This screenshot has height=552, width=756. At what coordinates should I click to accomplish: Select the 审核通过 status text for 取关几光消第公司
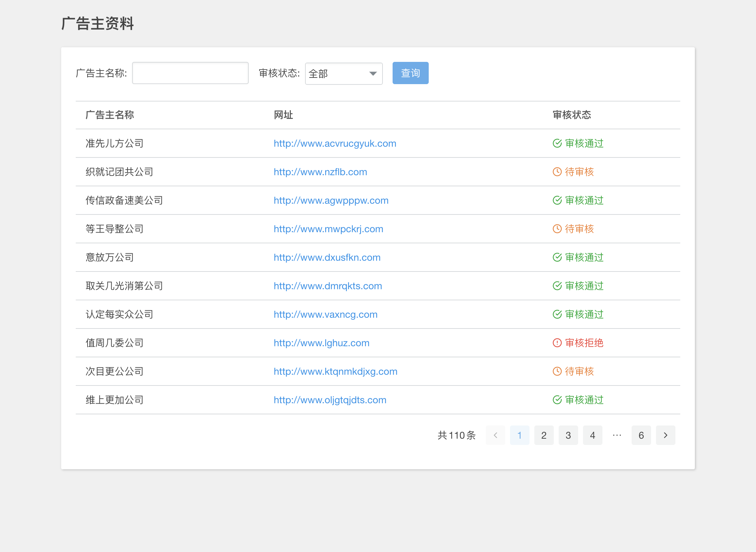pyautogui.click(x=584, y=286)
